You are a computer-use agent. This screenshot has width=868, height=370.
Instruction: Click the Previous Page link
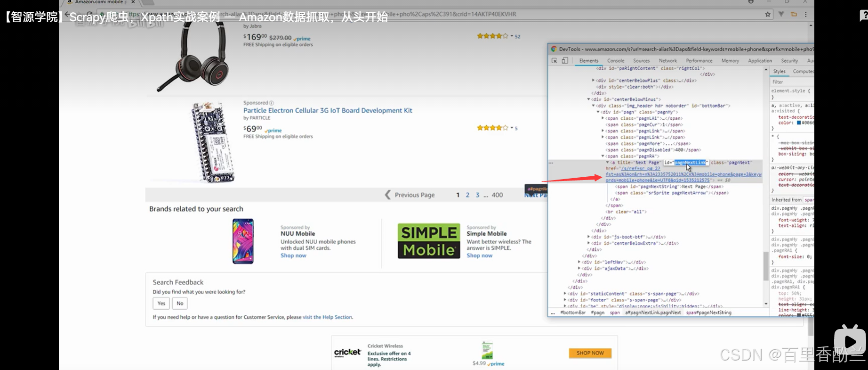(x=414, y=195)
